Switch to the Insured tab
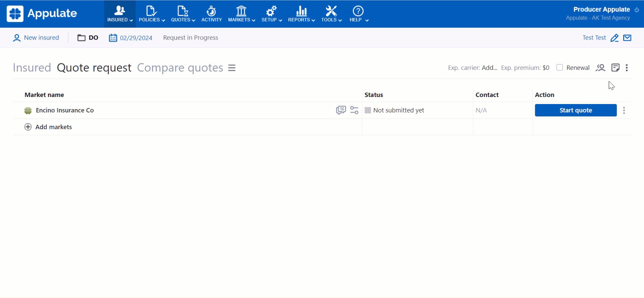Viewport: 644px width, 298px height. [32, 68]
